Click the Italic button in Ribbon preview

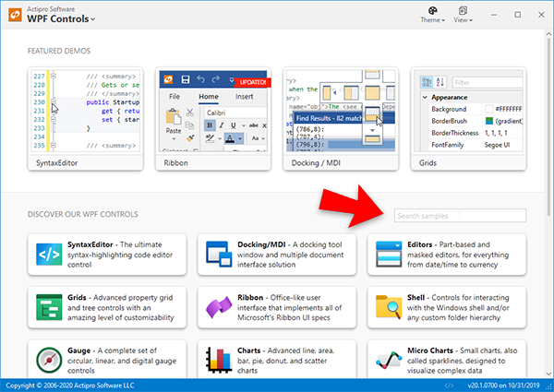pos(222,125)
